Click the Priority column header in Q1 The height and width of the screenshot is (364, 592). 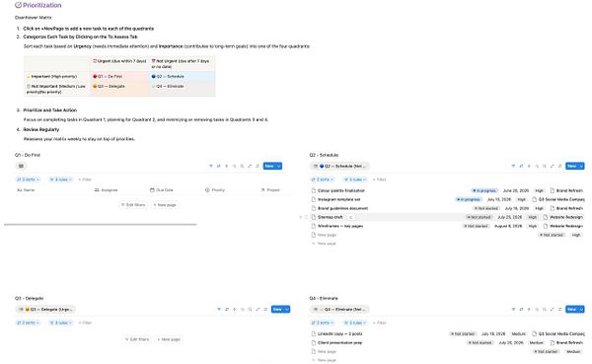coord(215,190)
